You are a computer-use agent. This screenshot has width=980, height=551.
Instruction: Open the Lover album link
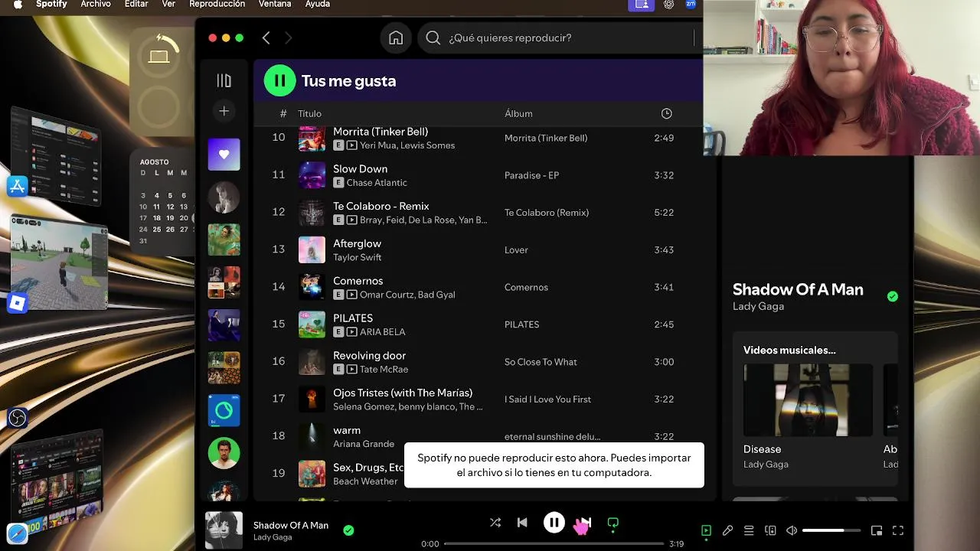516,249
